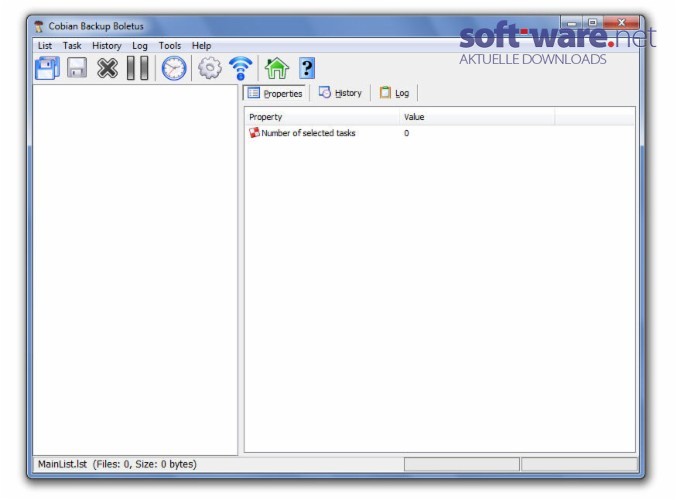Select the Number of selected tasks row

coord(440,133)
